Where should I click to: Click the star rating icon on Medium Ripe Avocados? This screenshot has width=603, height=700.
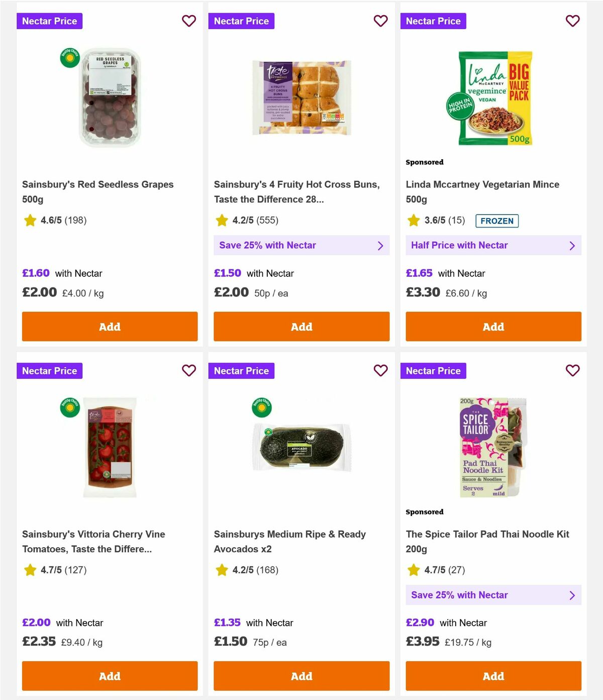[x=222, y=570]
